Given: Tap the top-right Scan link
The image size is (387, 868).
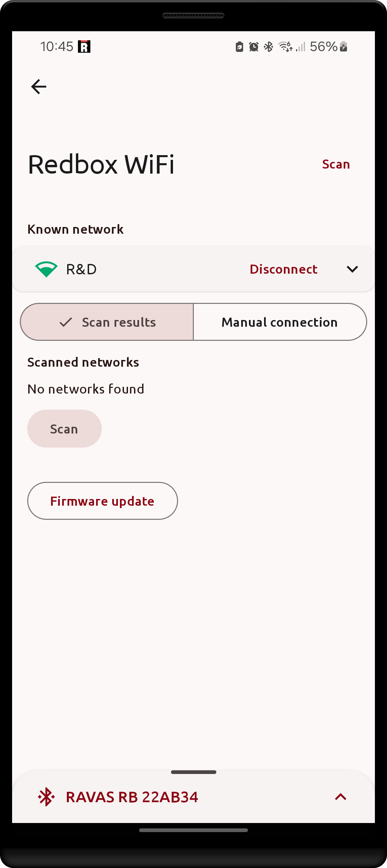Looking at the screenshot, I should pyautogui.click(x=336, y=165).
